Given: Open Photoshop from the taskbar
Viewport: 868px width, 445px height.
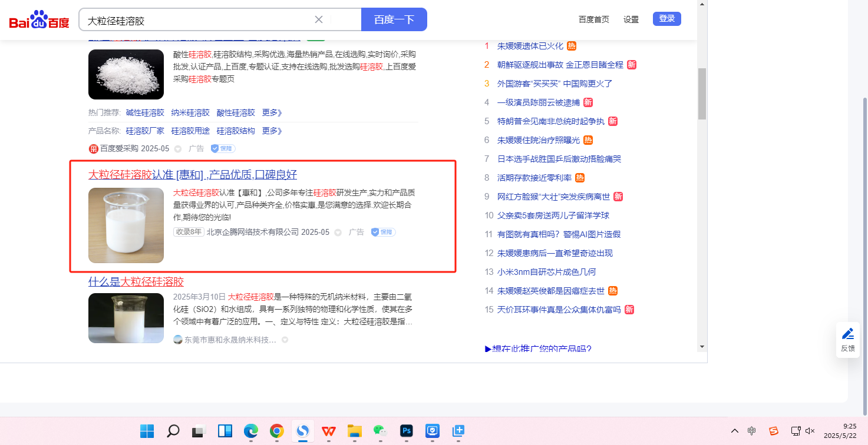Looking at the screenshot, I should (x=406, y=431).
